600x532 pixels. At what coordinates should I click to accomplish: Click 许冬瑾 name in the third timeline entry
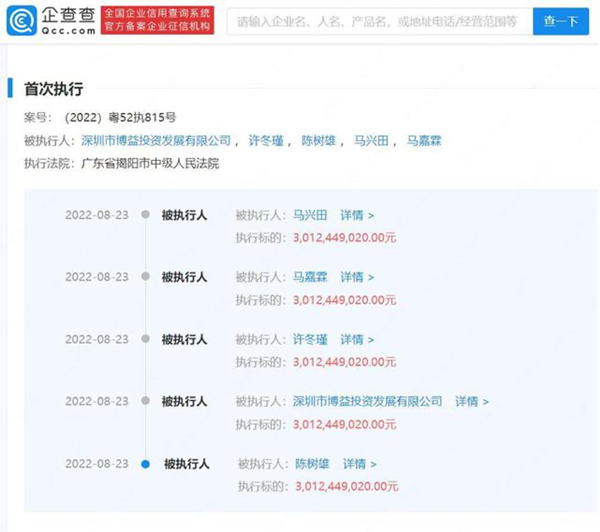tap(310, 339)
